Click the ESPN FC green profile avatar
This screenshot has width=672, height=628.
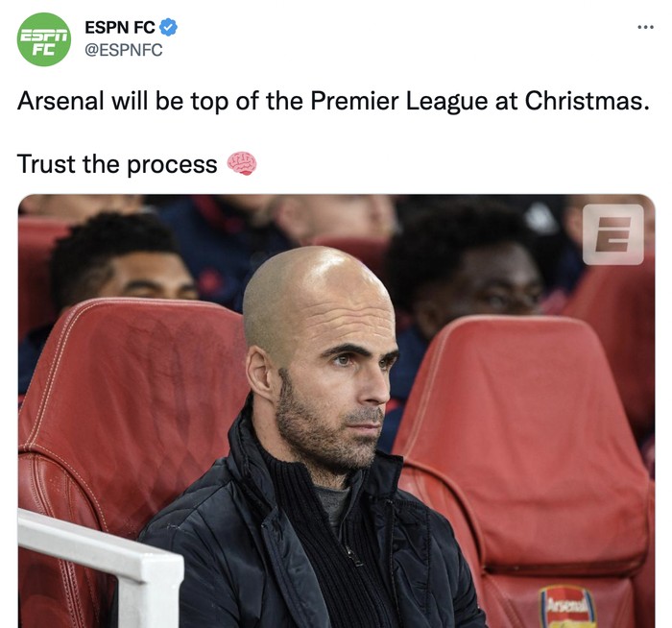pyautogui.click(x=44, y=39)
